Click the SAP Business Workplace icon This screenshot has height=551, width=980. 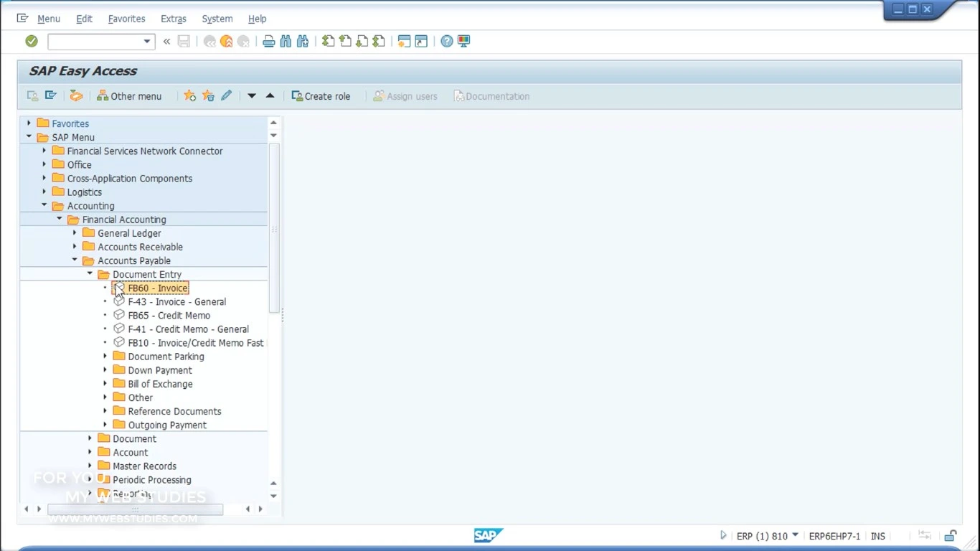[76, 96]
